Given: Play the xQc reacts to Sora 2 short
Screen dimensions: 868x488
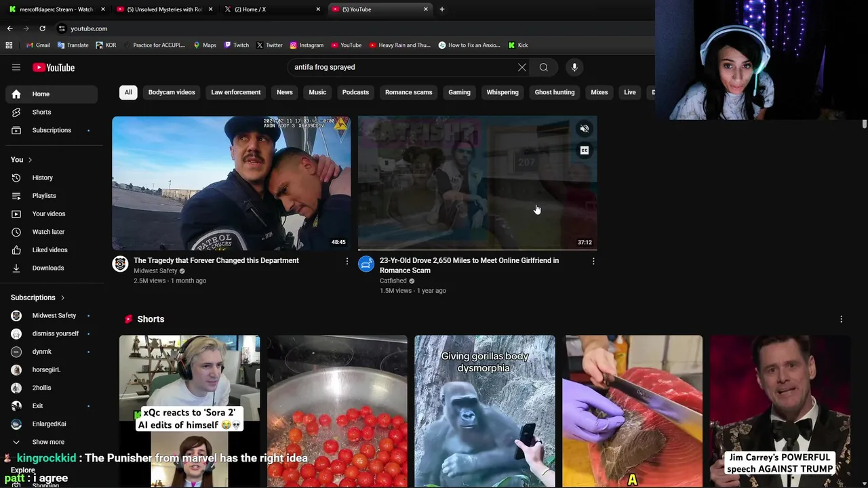Looking at the screenshot, I should pos(189,411).
